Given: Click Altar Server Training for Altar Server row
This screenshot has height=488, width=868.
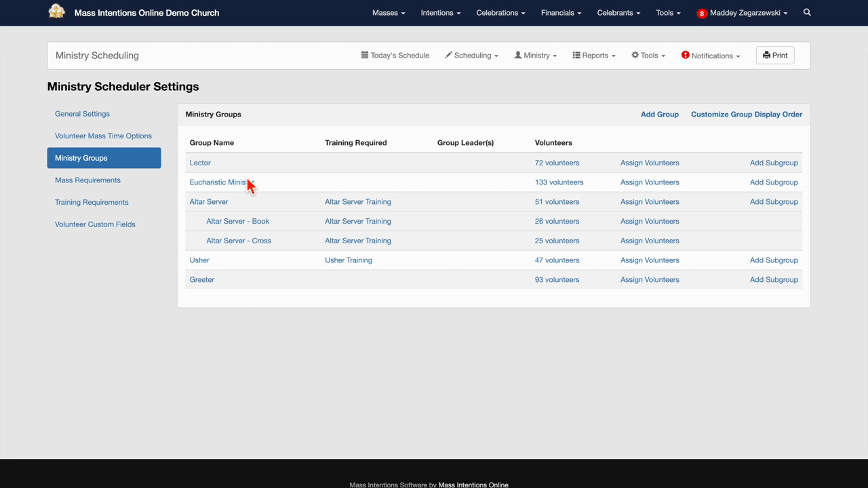Looking at the screenshot, I should [x=358, y=202].
